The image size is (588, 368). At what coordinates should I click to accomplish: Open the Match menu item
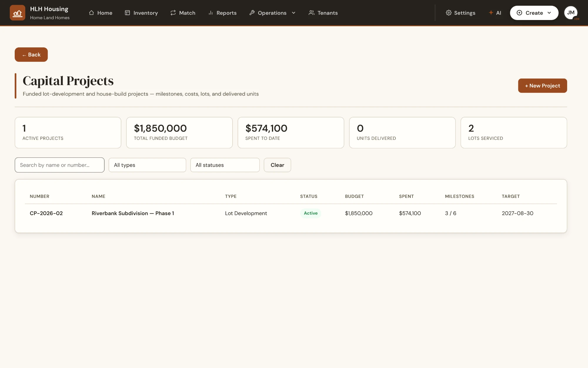pos(183,13)
